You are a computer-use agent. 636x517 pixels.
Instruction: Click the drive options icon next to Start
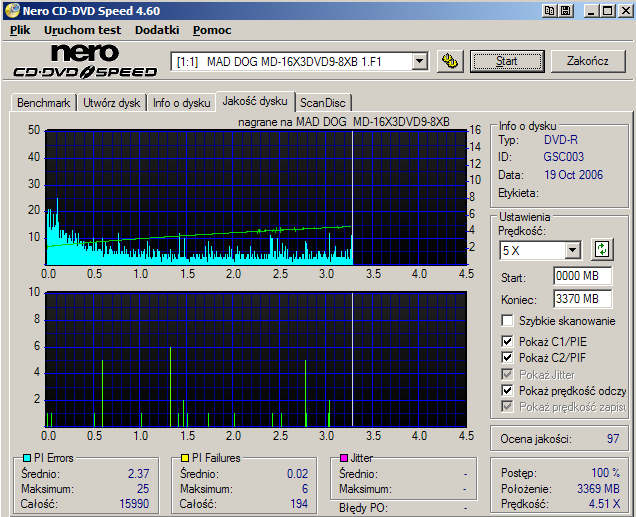click(x=450, y=61)
